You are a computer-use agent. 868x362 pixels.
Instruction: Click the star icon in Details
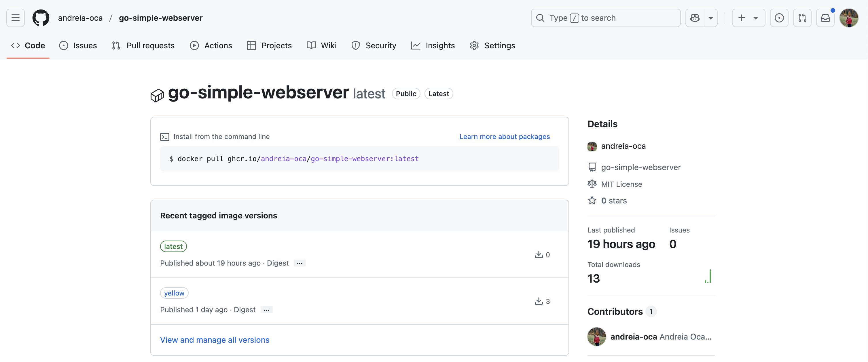[x=592, y=201]
